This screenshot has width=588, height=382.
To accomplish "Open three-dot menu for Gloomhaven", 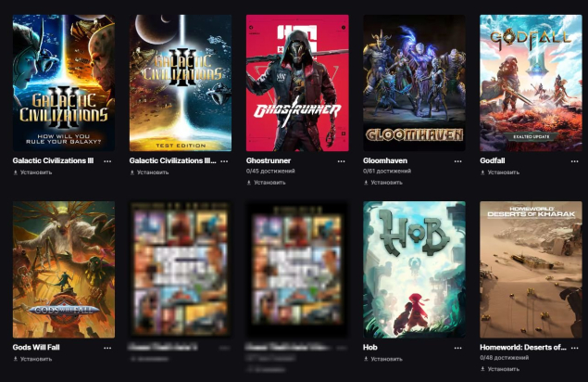I will [457, 161].
